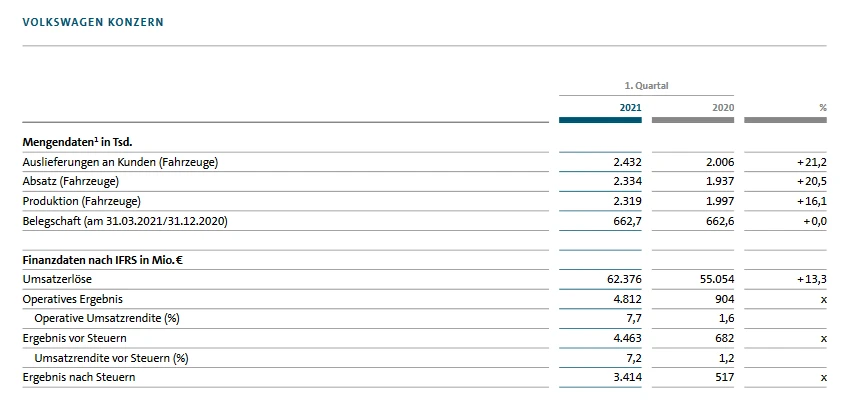851x403 pixels.
Task: Click the 1. Quartal label
Action: (646, 86)
